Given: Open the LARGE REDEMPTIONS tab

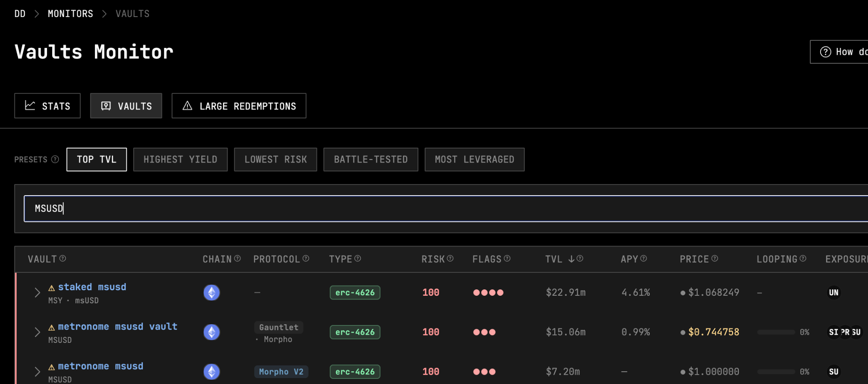Looking at the screenshot, I should 239,106.
